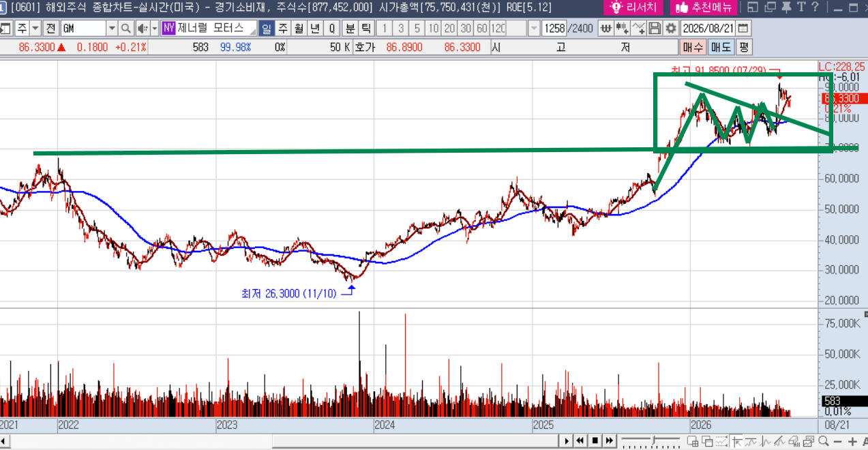Toggle the won currency display icon

pyautogui.click(x=605, y=29)
